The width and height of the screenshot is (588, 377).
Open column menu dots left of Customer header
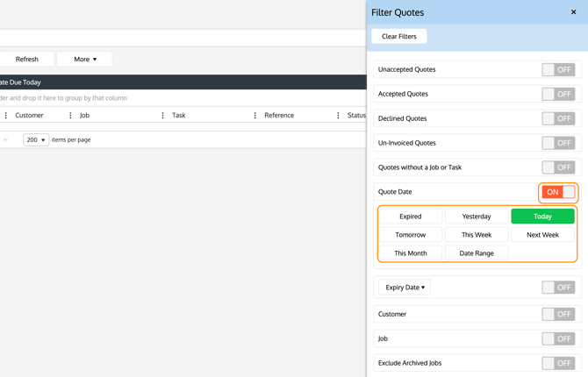click(x=6, y=116)
